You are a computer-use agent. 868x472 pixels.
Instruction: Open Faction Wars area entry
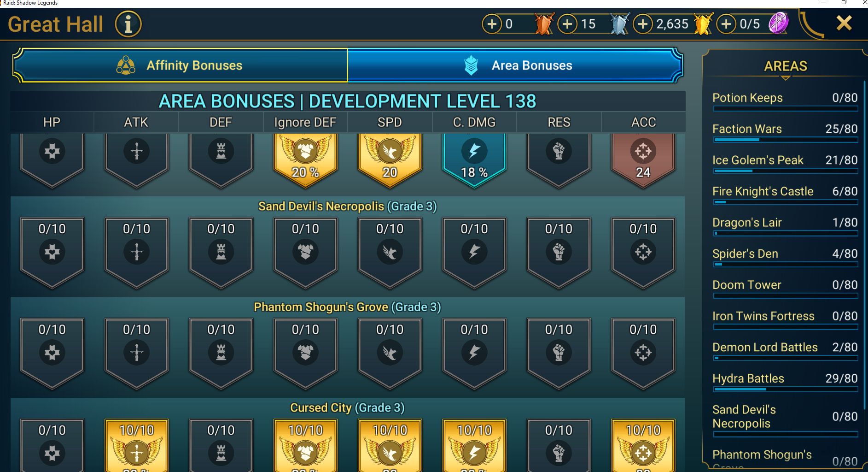(785, 132)
